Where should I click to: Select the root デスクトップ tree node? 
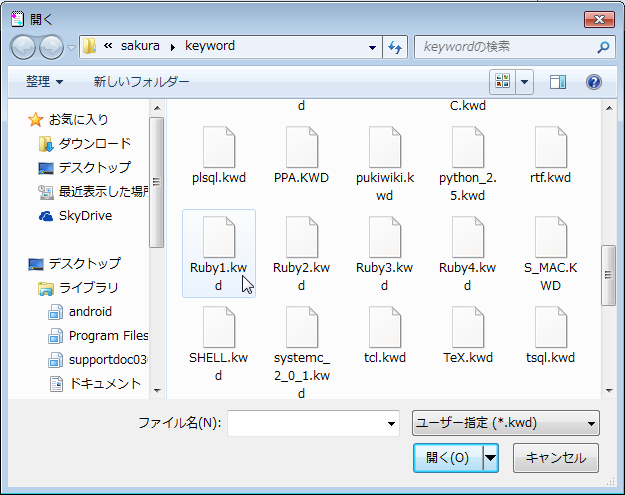(x=75, y=263)
